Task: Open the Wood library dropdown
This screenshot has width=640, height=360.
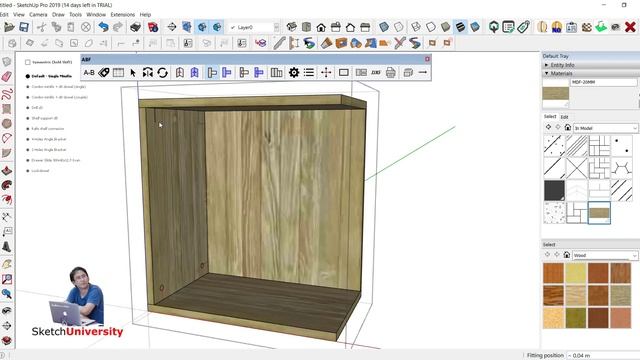Action: 605,255
